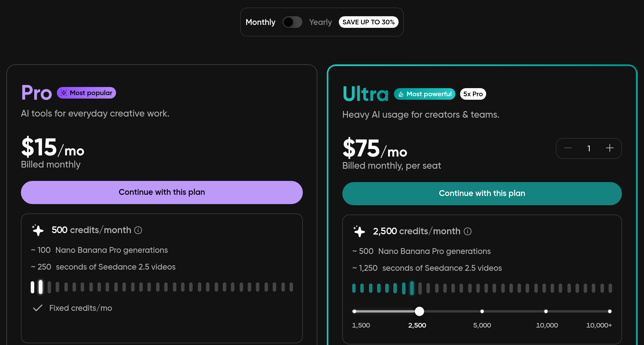Image resolution: width=644 pixels, height=345 pixels.
Task: Decrease Ultra seat count with minus
Action: tap(568, 148)
